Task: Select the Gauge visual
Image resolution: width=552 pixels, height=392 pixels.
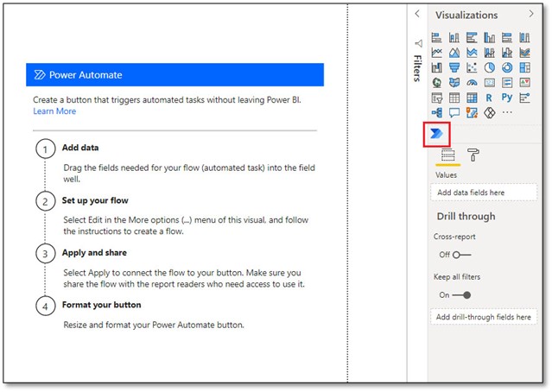Action: (x=472, y=83)
